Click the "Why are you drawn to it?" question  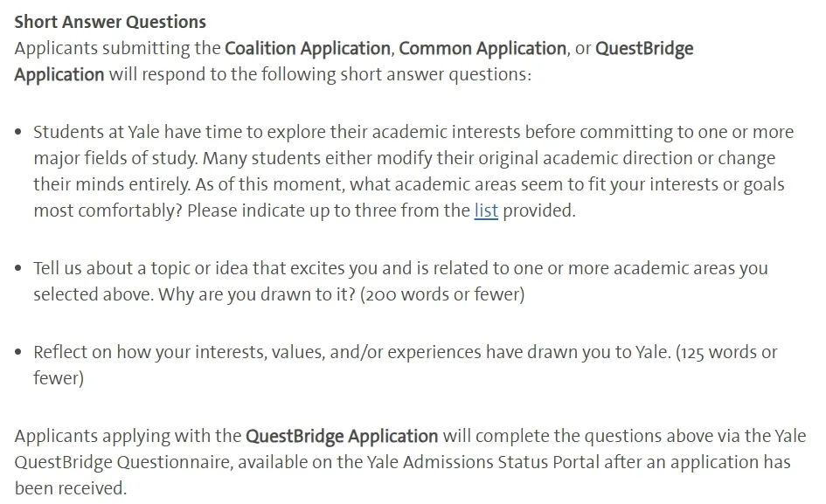click(x=257, y=294)
